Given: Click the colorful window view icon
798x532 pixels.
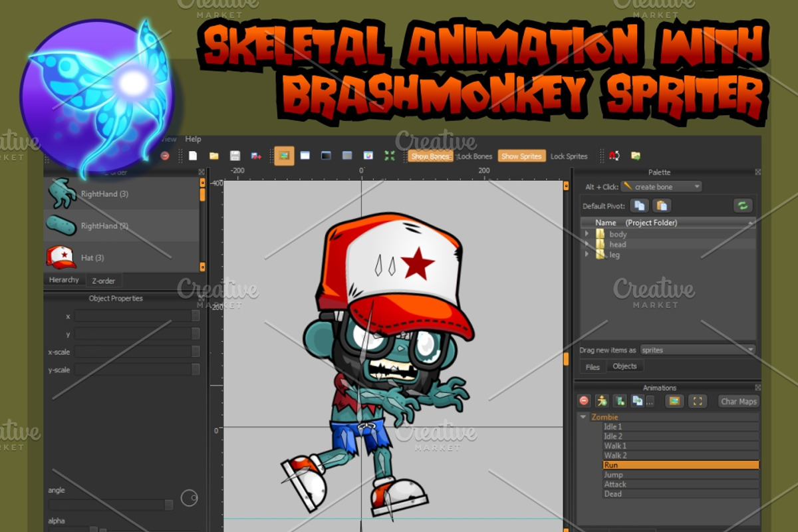Looking at the screenshot, I should [368, 156].
